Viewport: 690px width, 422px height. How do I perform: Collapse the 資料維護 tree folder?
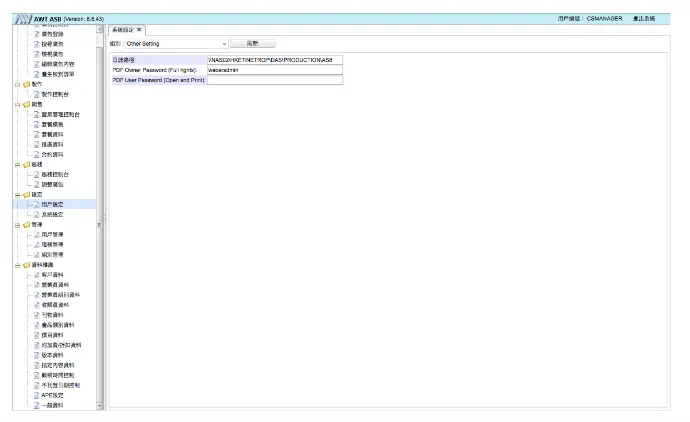click(16, 264)
